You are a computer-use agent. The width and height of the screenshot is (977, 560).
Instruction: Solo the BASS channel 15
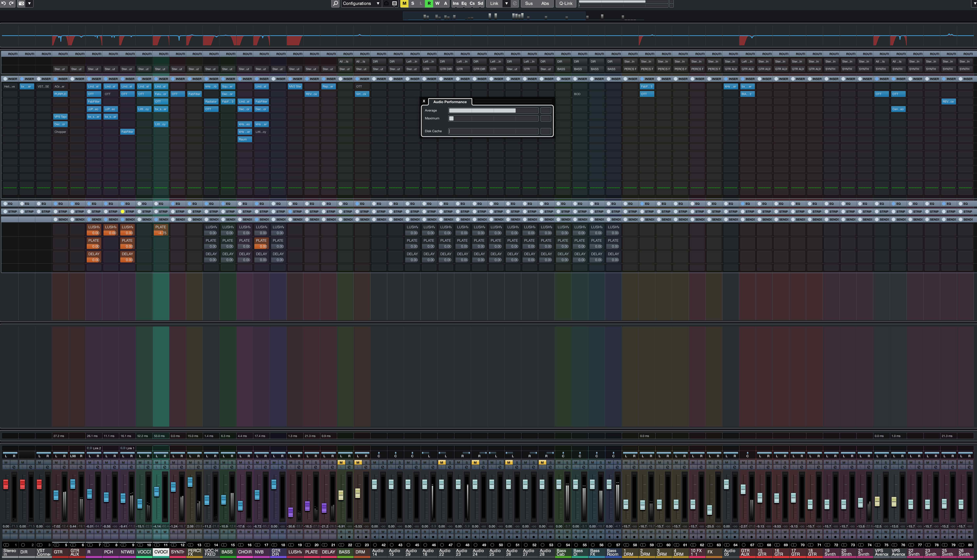pyautogui.click(x=232, y=462)
